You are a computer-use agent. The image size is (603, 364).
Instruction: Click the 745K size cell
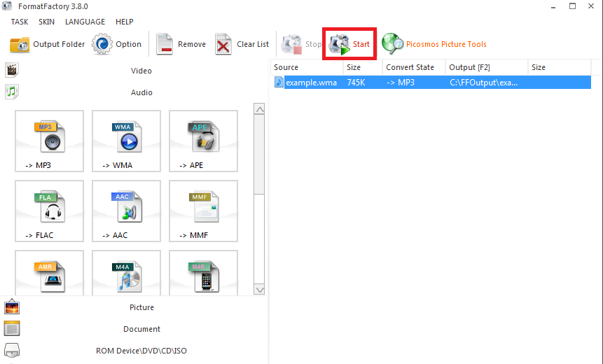click(356, 83)
